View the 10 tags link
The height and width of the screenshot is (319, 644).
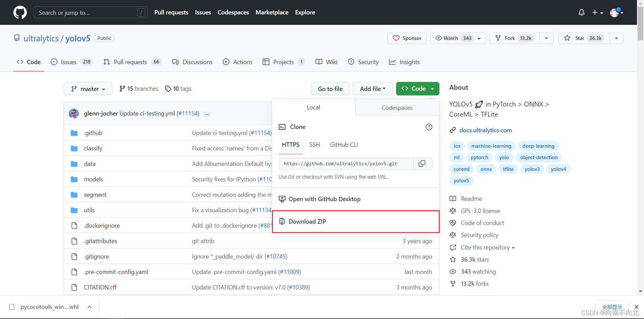point(178,89)
